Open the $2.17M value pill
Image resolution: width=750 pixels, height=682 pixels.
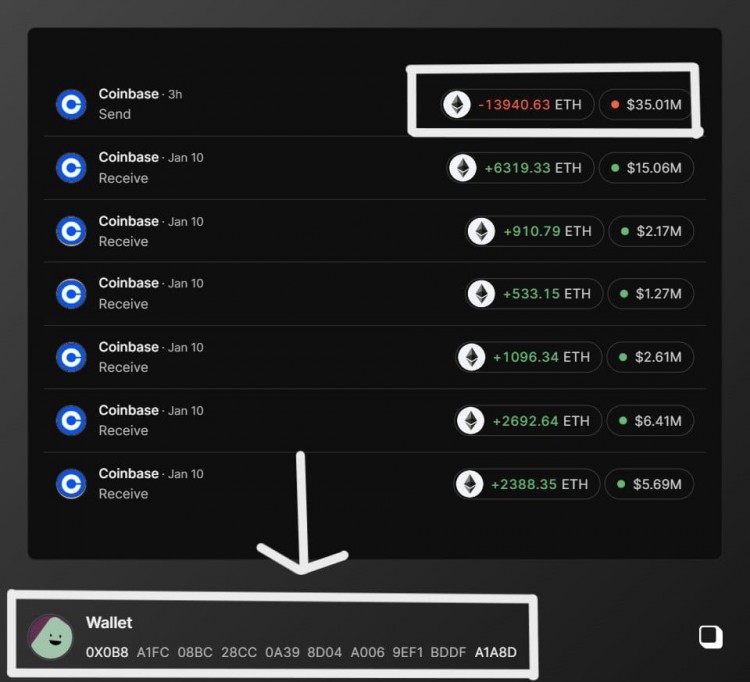651,231
